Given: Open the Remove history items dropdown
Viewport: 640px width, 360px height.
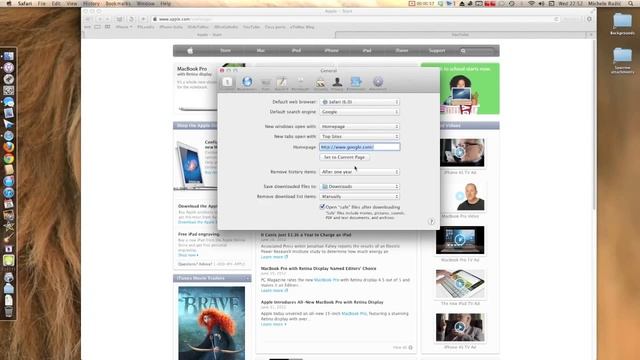Looking at the screenshot, I should click(x=359, y=172).
